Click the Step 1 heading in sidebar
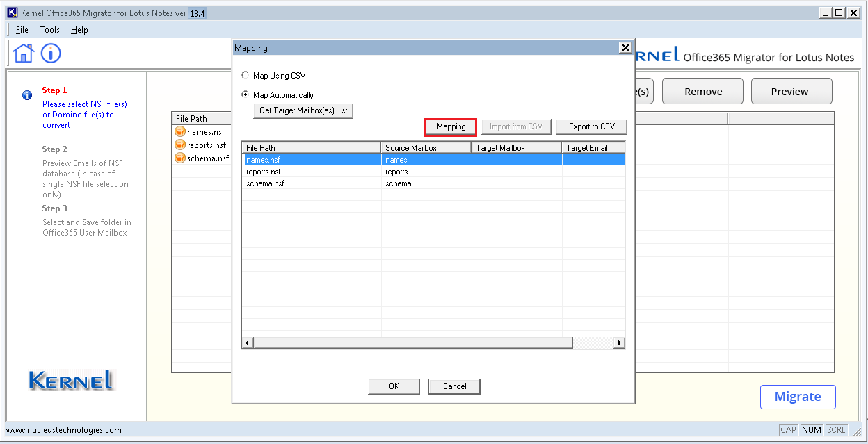Viewport: 868px width, 444px height. 54,90
